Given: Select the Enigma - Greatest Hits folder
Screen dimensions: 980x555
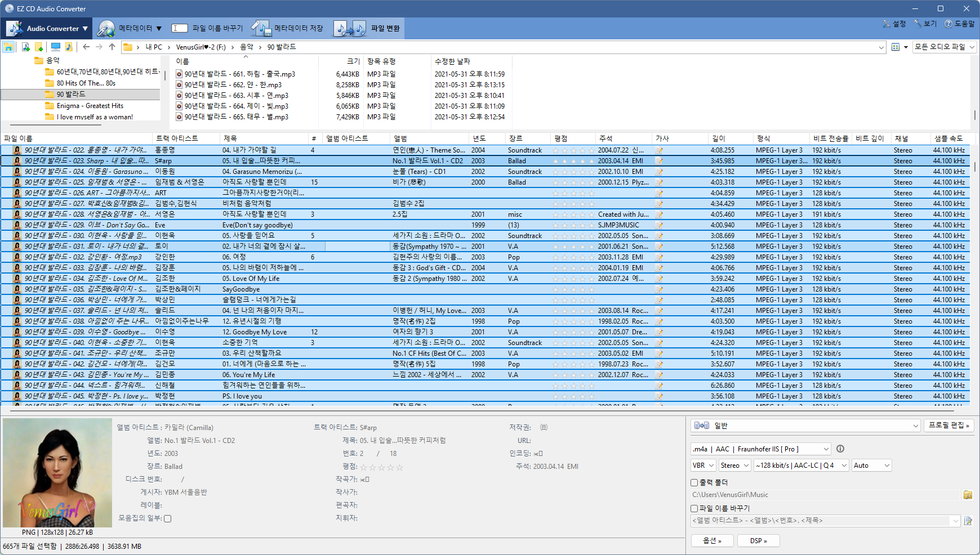Looking at the screenshot, I should [90, 106].
